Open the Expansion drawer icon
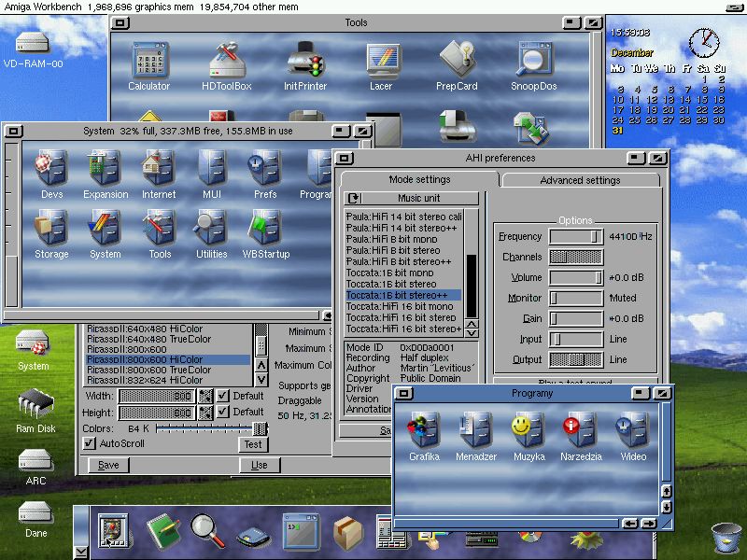This screenshot has height=560, width=747. pyautogui.click(x=105, y=168)
